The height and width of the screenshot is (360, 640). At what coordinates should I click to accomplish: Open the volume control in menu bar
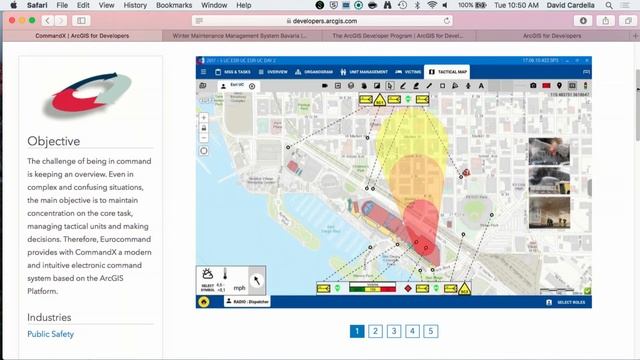pos(445,5)
